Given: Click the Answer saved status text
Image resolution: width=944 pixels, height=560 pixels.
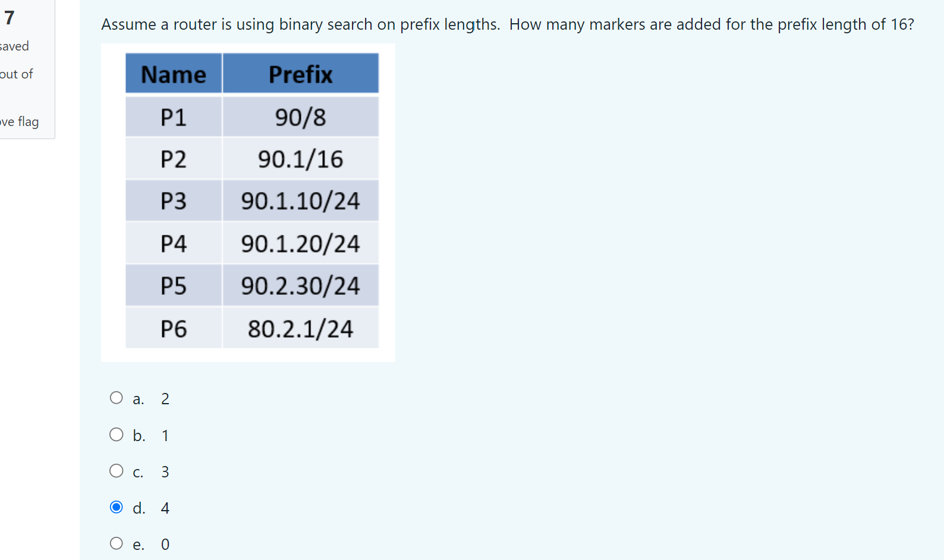Looking at the screenshot, I should click(x=14, y=46).
